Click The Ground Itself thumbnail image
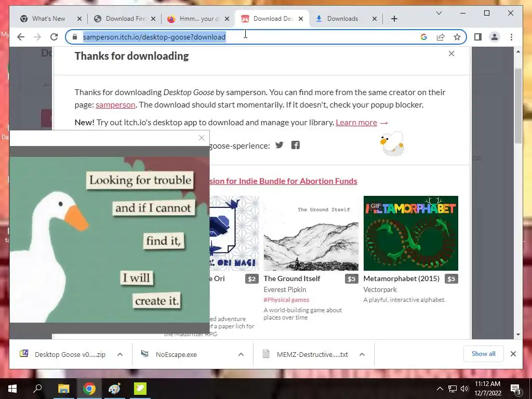The width and height of the screenshot is (532, 399). 311,233
